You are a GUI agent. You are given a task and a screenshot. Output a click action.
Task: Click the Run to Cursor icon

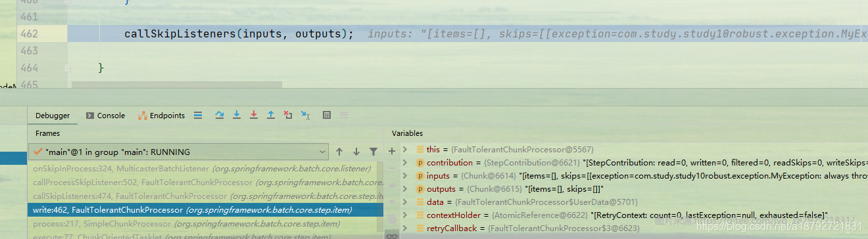(x=305, y=115)
